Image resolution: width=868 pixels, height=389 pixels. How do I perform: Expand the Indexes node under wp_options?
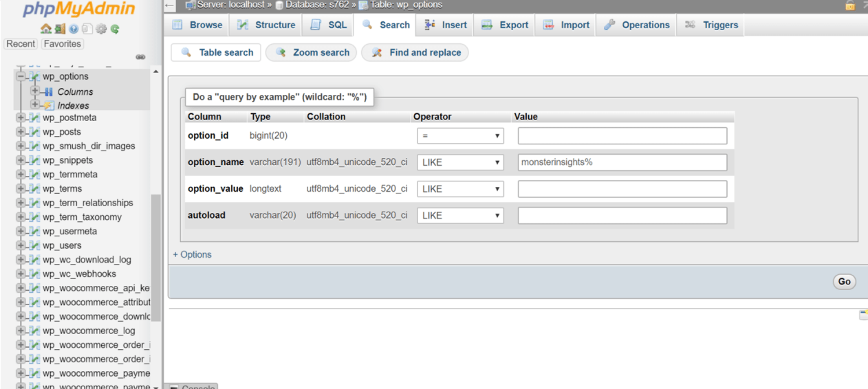(34, 105)
